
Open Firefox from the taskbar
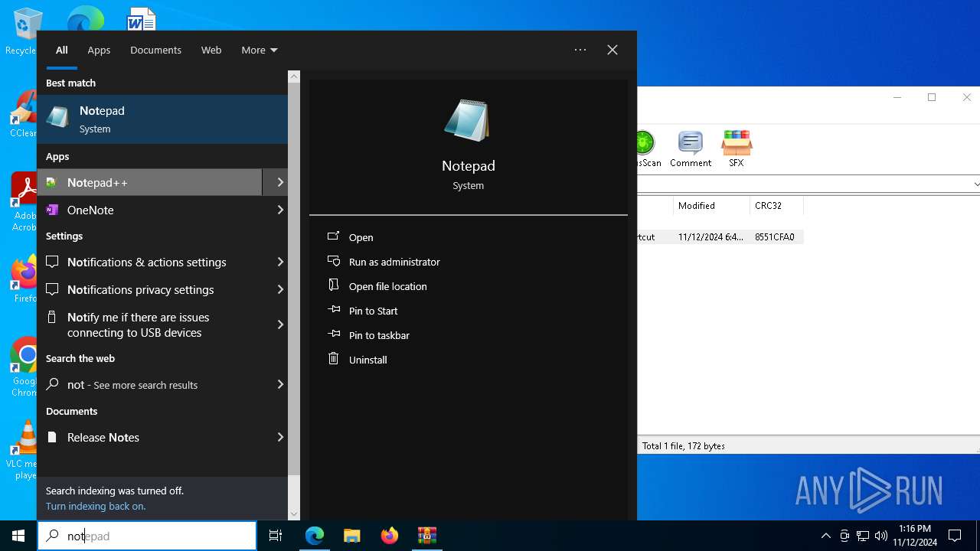[390, 536]
